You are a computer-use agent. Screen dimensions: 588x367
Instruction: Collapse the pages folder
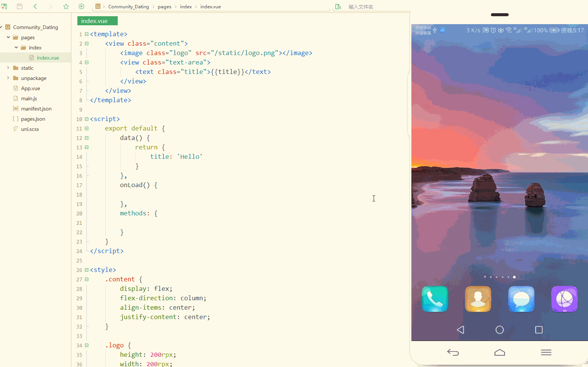(x=8, y=37)
